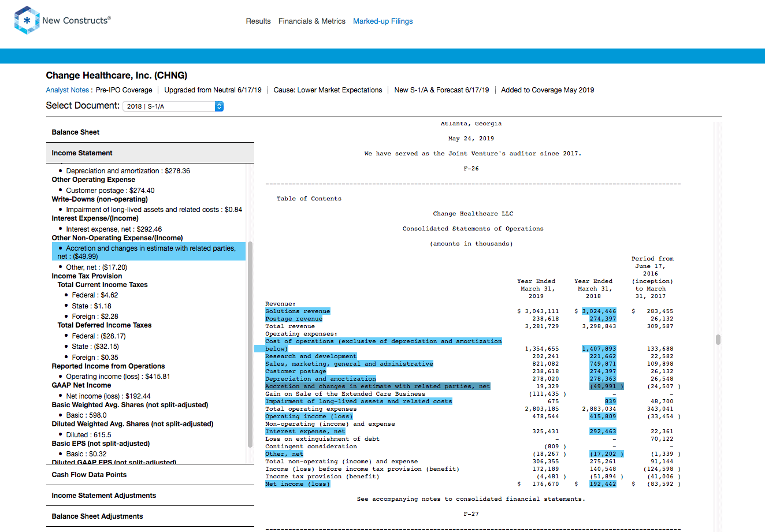765x532 pixels.
Task: Select deferred State ($32.15) item
Action: point(95,347)
